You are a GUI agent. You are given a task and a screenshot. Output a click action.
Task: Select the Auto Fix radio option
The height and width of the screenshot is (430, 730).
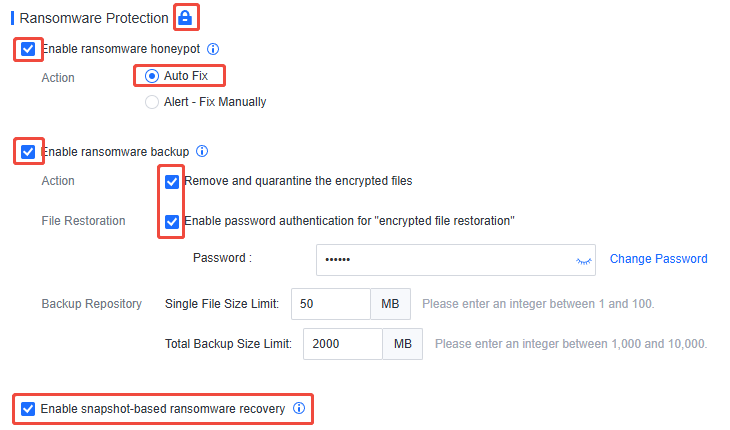click(x=152, y=76)
